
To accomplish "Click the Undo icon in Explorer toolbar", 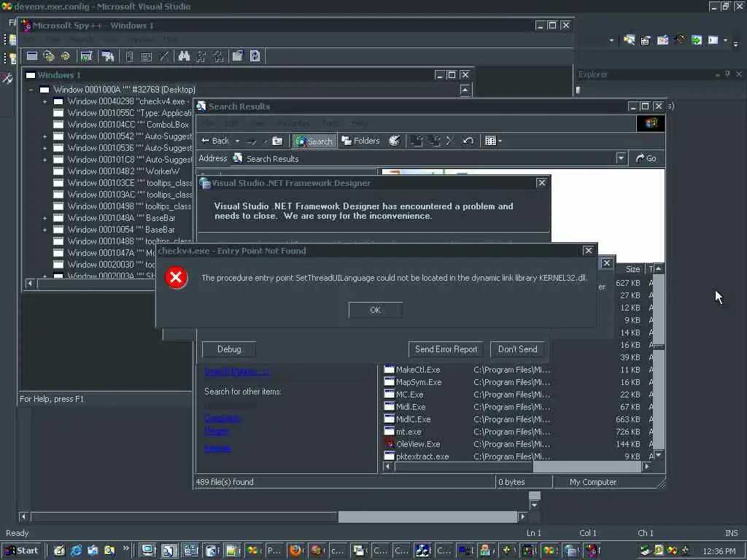I will pos(468,141).
